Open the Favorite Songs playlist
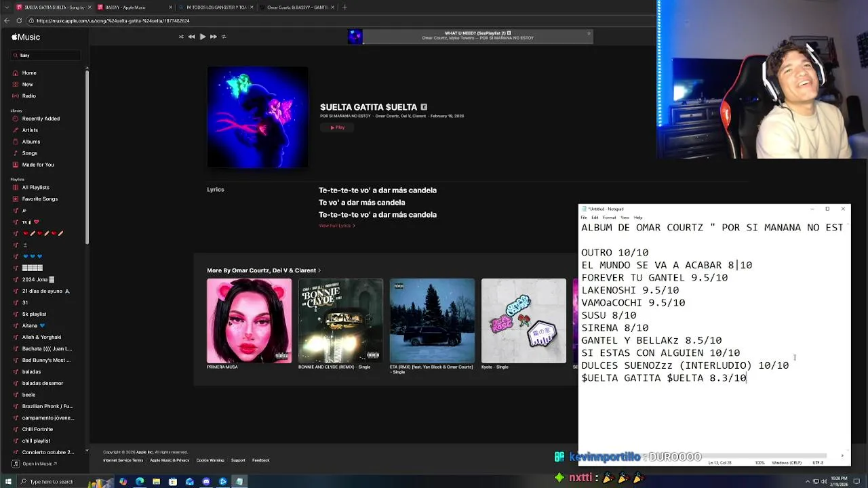The width and height of the screenshot is (868, 488). coord(39,199)
